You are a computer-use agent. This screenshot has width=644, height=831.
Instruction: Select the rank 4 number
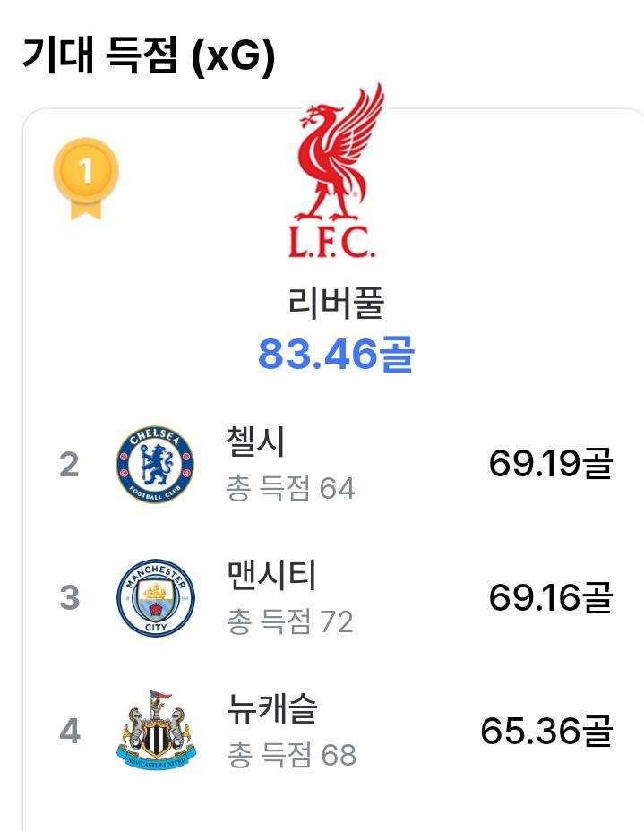click(x=70, y=732)
